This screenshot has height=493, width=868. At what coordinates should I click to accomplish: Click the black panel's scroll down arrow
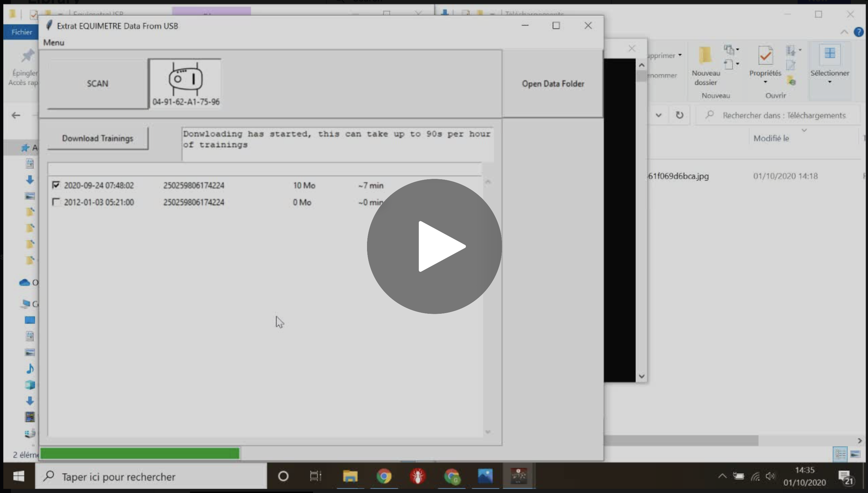pos(641,376)
